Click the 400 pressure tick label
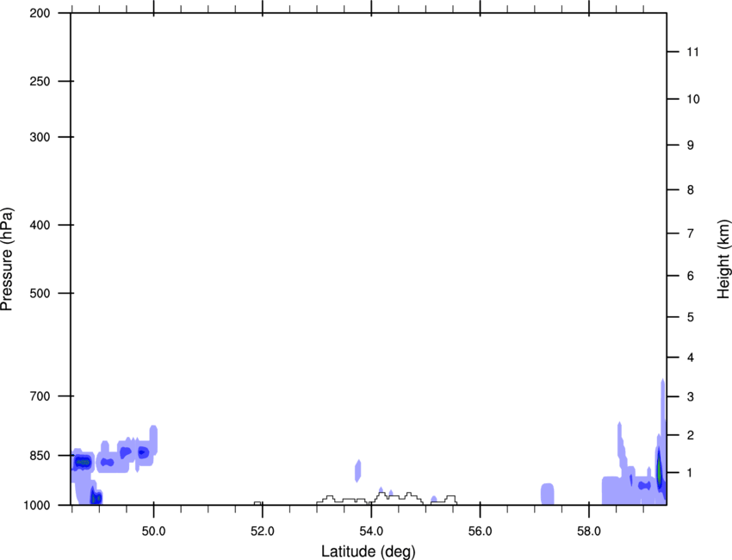The height and width of the screenshot is (560, 732). click(x=40, y=225)
